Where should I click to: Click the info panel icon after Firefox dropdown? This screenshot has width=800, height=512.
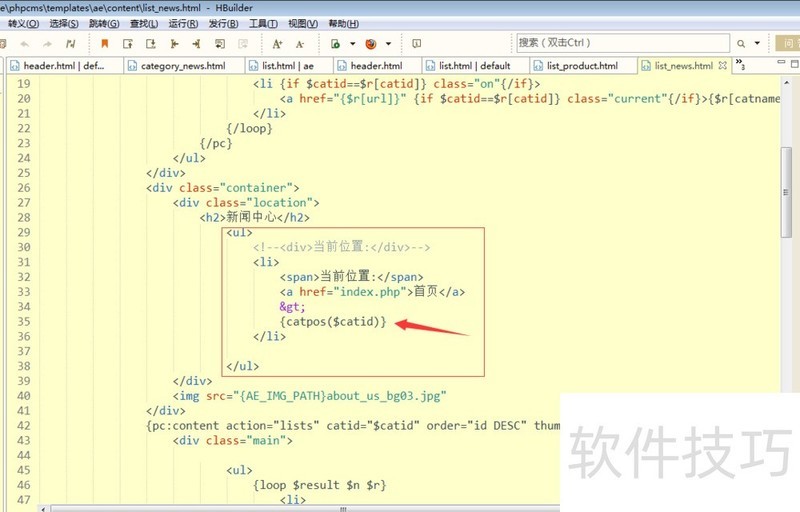(x=416, y=44)
